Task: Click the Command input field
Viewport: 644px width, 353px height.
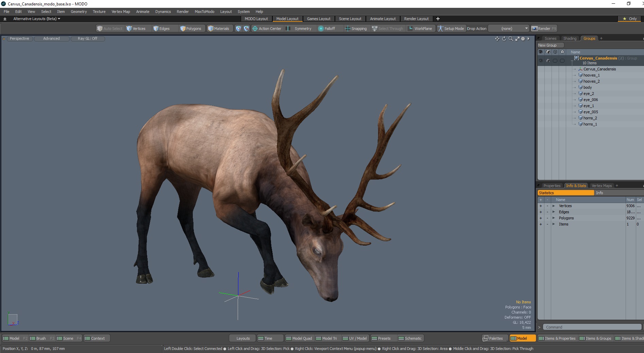Action: pos(592,327)
